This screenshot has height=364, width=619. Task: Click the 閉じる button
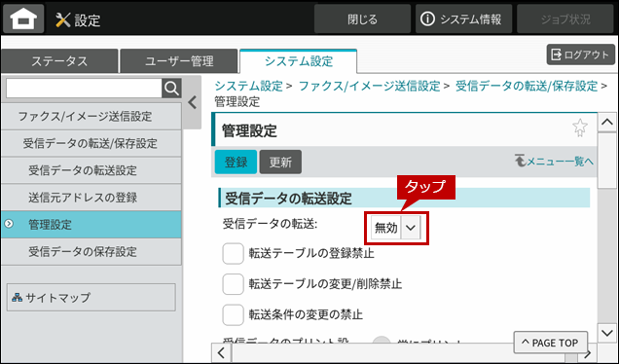(362, 18)
